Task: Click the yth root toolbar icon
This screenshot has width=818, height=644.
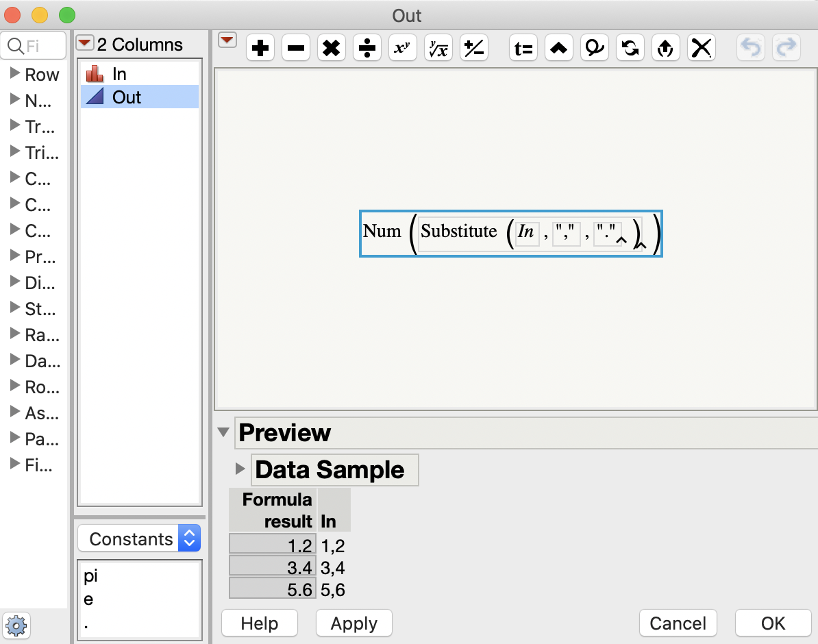Action: pyautogui.click(x=438, y=47)
